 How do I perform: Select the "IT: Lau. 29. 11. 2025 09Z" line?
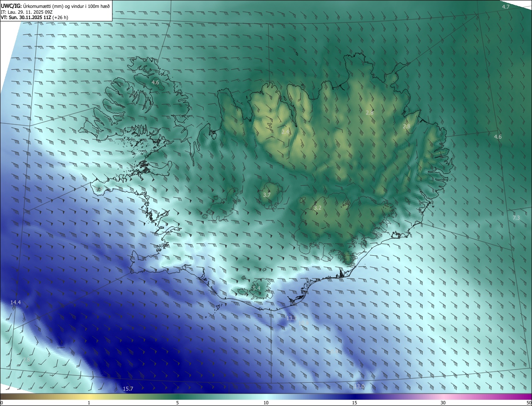(x=27, y=12)
